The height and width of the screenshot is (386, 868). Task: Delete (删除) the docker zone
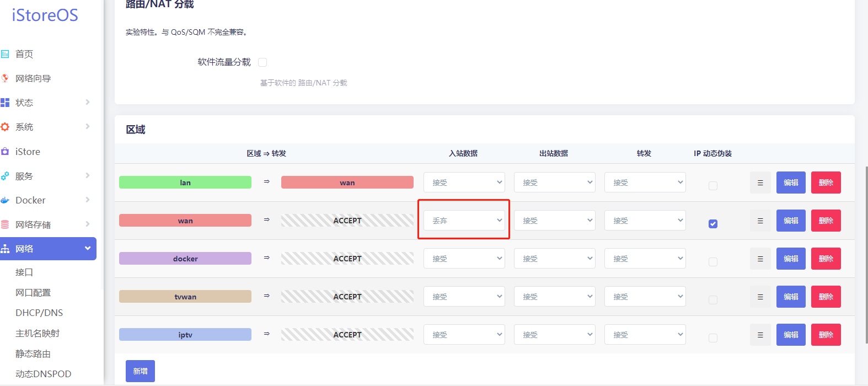(826, 259)
